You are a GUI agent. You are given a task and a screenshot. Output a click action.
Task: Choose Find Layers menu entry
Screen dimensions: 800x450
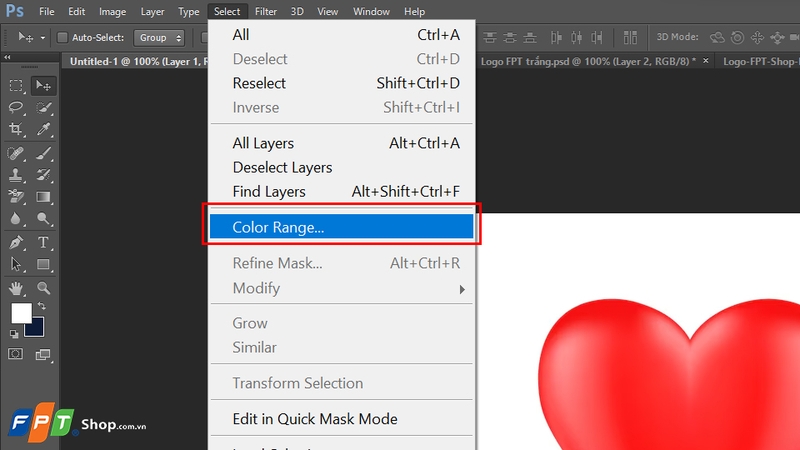tap(342, 191)
